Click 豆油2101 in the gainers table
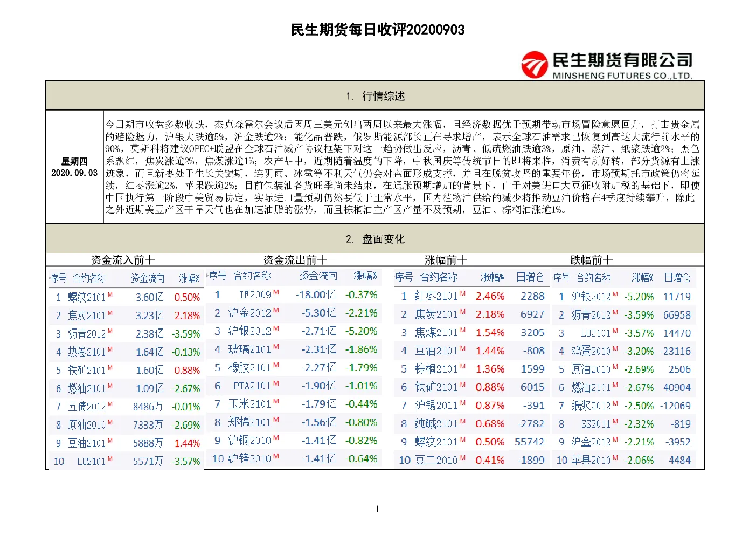Screen dimensions: 756x535 coord(436,351)
